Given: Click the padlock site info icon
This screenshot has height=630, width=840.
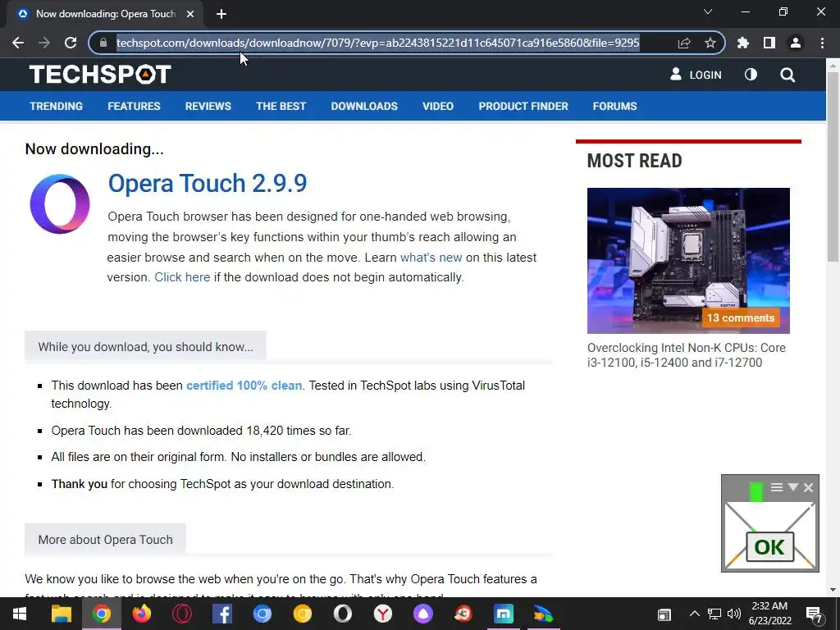Looking at the screenshot, I should point(103,43).
